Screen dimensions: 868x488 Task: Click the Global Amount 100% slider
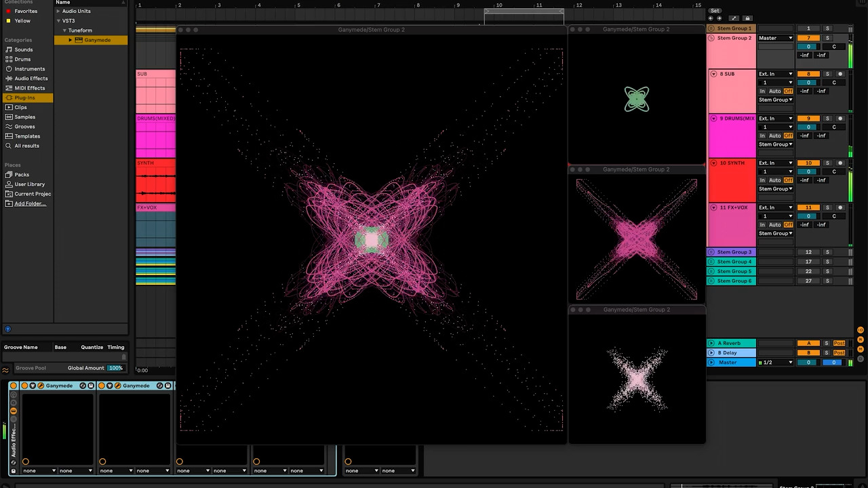click(115, 368)
